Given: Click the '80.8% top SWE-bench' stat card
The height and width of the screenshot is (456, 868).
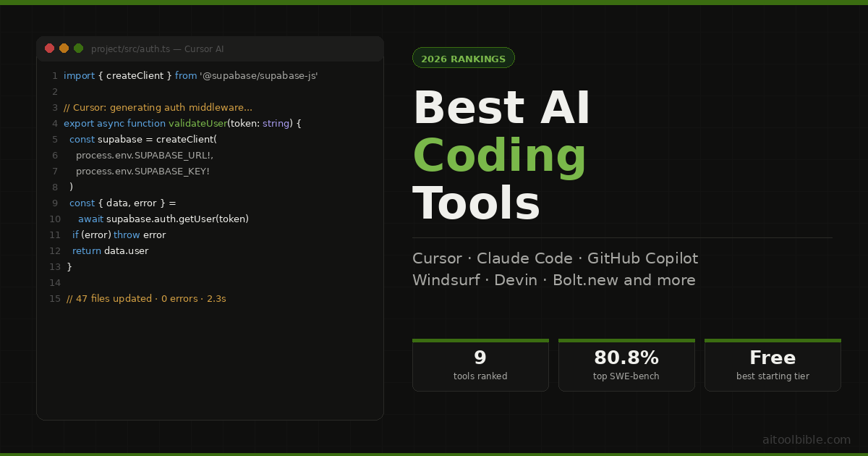Looking at the screenshot, I should [626, 365].
